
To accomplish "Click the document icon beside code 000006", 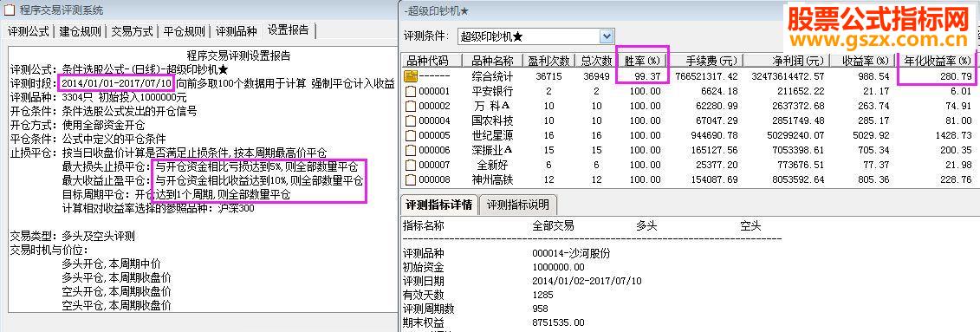I will tap(411, 150).
